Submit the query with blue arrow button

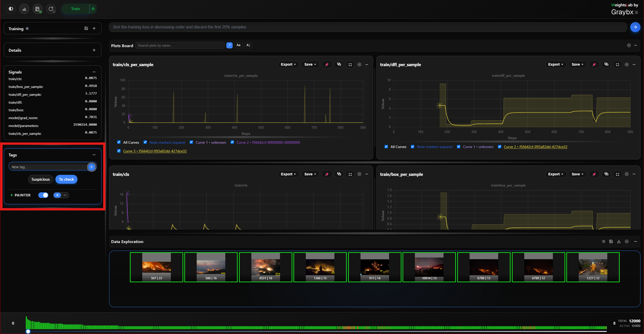[x=635, y=27]
